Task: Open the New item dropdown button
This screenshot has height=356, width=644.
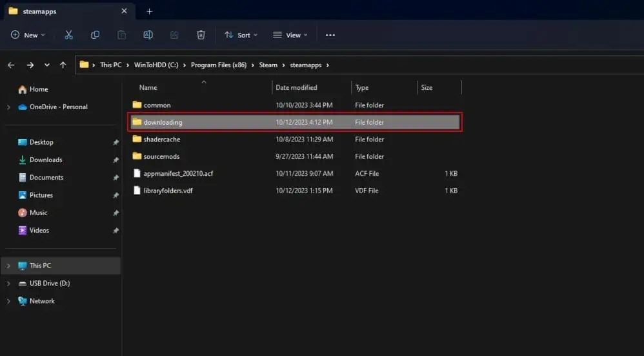Action: click(28, 35)
